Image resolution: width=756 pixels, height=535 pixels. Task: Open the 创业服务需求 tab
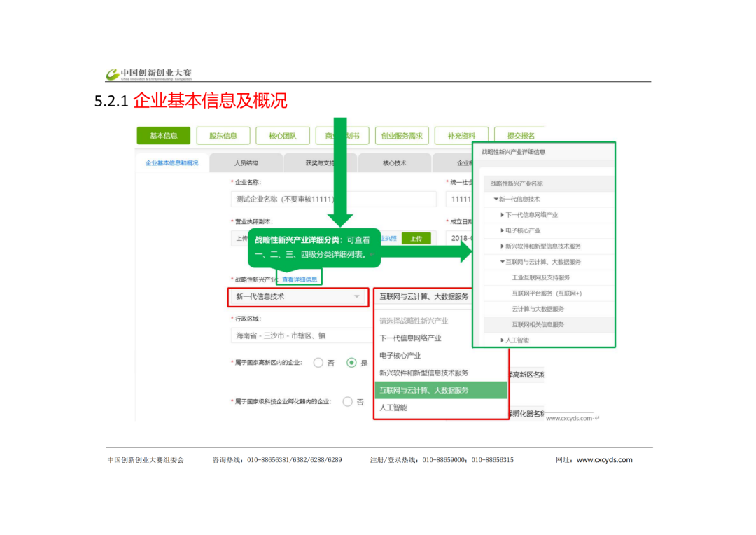tap(402, 136)
